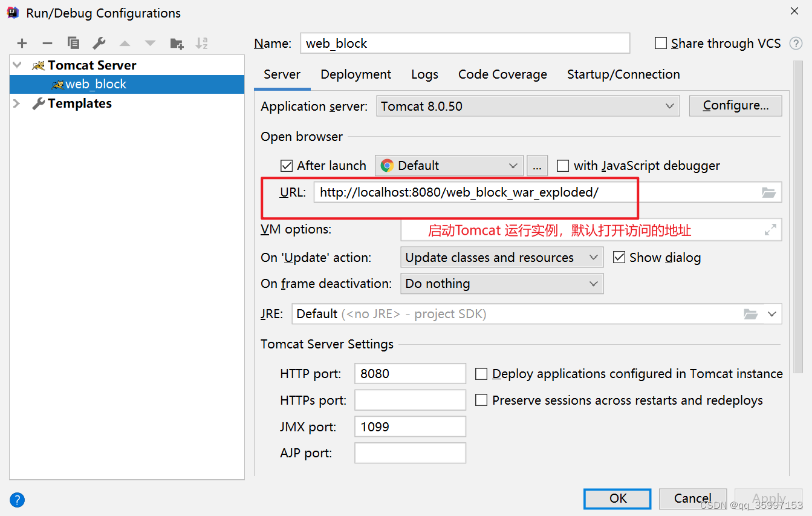Open On 'Update' action dropdown
Screen dimensions: 812x516
502,257
